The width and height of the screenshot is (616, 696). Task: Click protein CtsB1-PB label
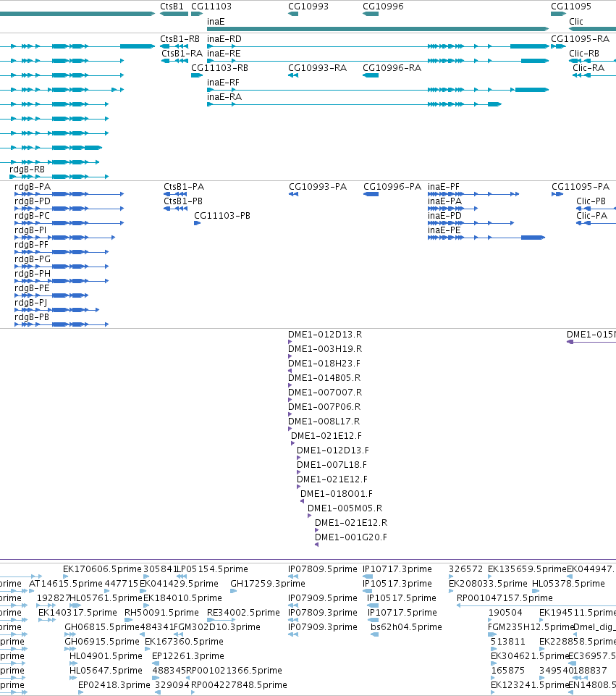pyautogui.click(x=183, y=201)
